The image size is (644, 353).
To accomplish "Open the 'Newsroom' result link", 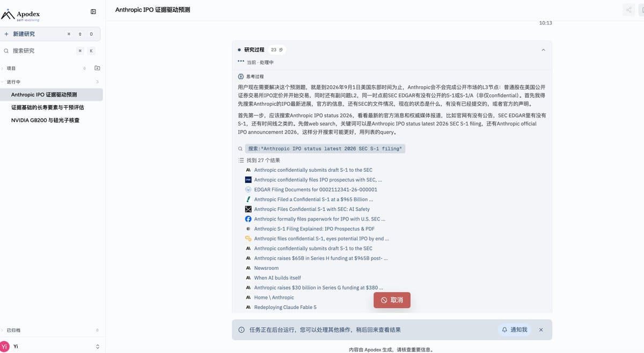I will pyautogui.click(x=266, y=268).
